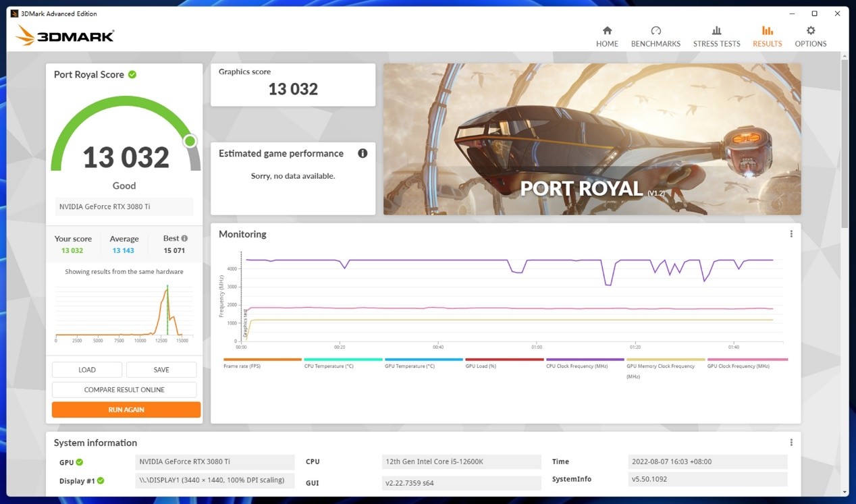Click the CPU value 12th Gen Intel Core i5-12600K

pos(462,461)
